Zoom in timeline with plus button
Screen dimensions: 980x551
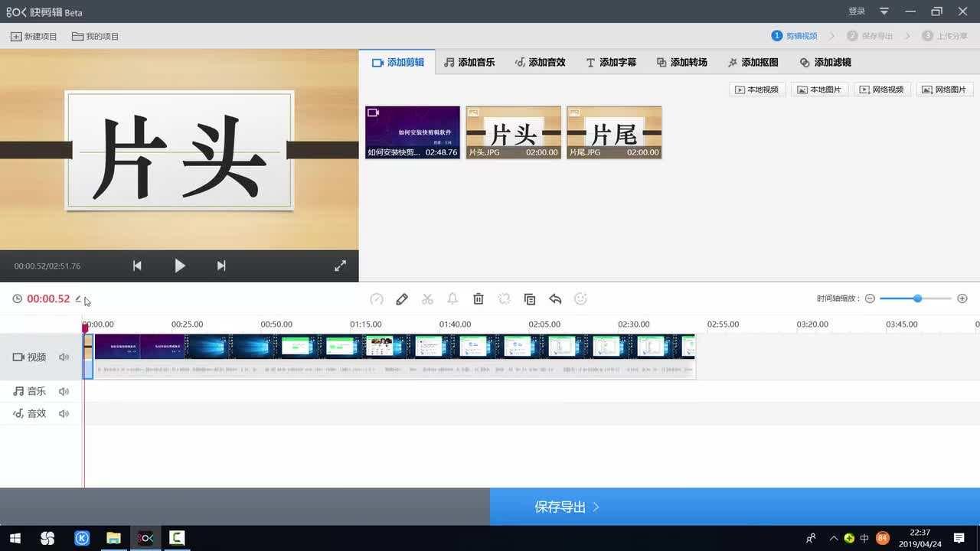point(962,298)
